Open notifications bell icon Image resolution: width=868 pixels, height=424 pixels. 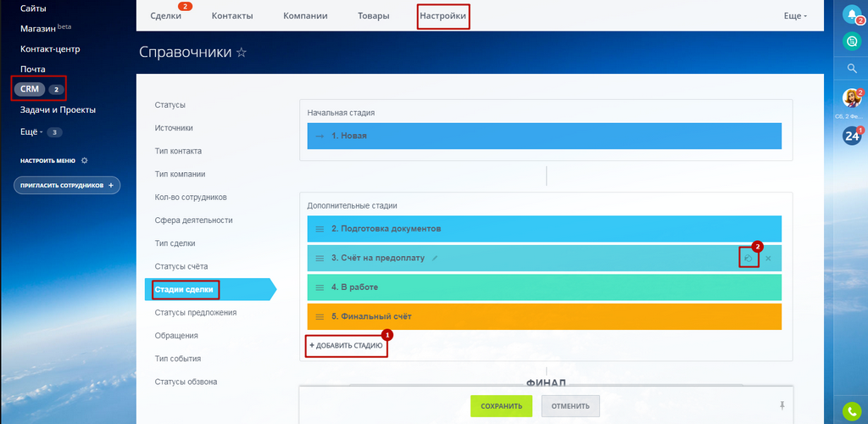[851, 15]
